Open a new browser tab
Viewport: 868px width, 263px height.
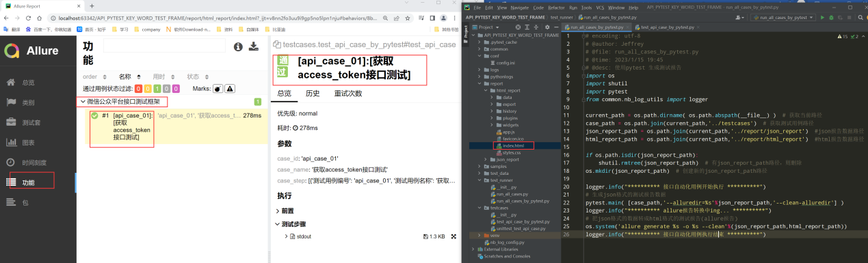91,5
